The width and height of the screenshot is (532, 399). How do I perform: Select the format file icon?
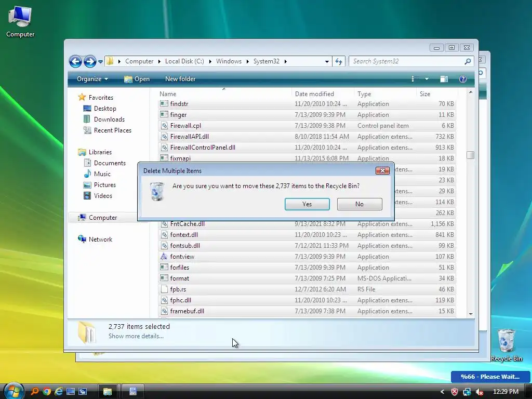point(164,278)
